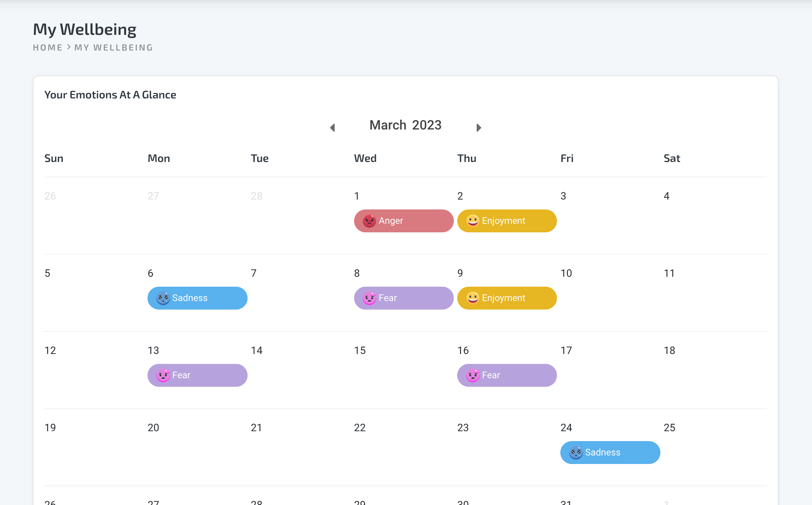The image size is (812, 505).
Task: Select greyed-out date 28 of February
Action: point(256,196)
